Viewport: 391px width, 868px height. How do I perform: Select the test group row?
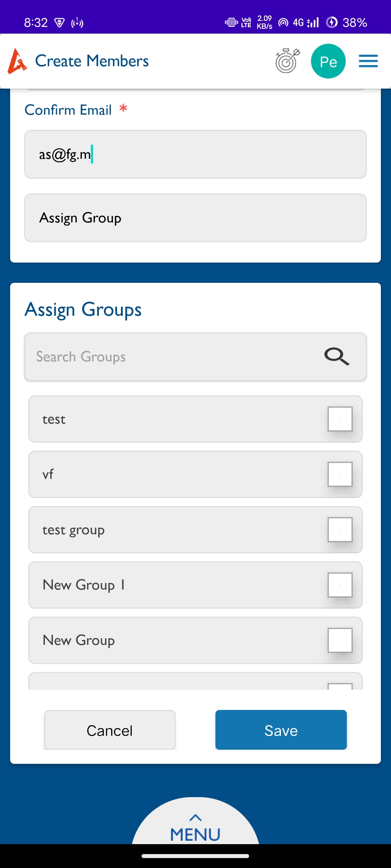tap(195, 529)
